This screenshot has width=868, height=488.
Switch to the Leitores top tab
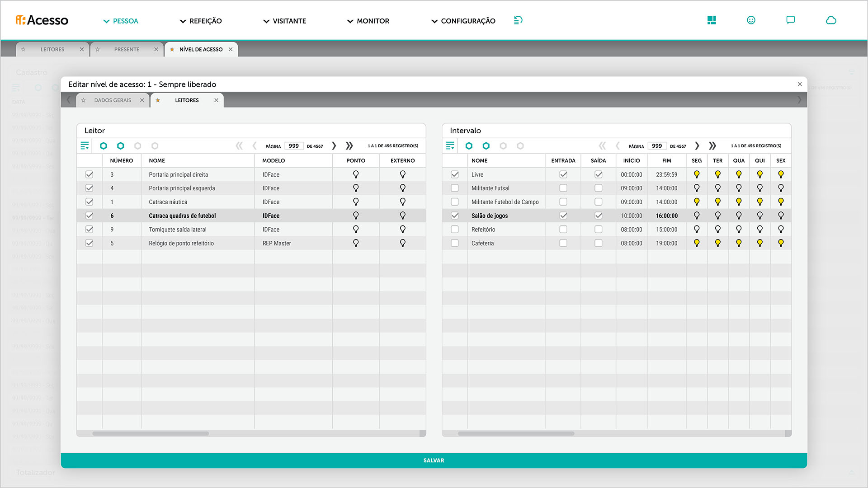[x=52, y=50]
